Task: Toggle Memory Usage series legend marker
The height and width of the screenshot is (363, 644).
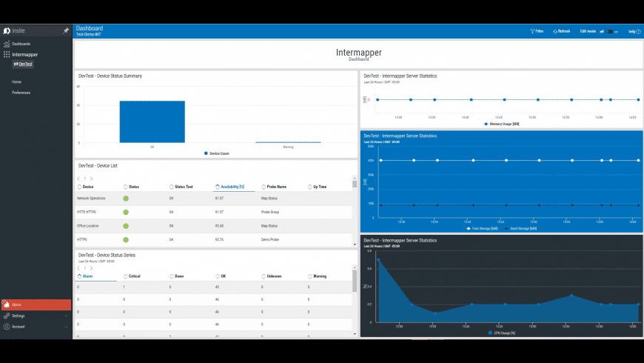Action: (x=486, y=124)
